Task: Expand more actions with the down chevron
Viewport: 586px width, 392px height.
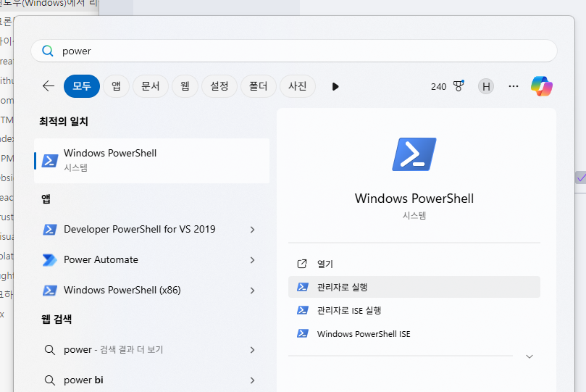Action: (530, 356)
